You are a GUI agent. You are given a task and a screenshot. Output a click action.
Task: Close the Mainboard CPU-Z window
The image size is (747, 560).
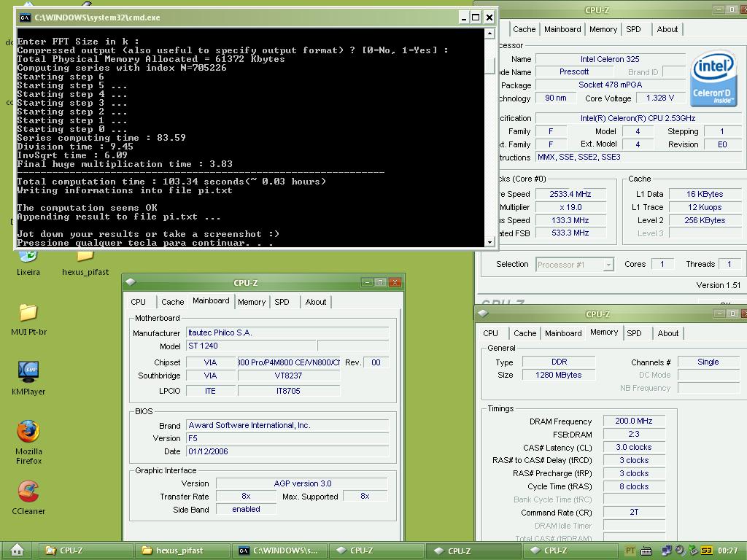tap(395, 282)
